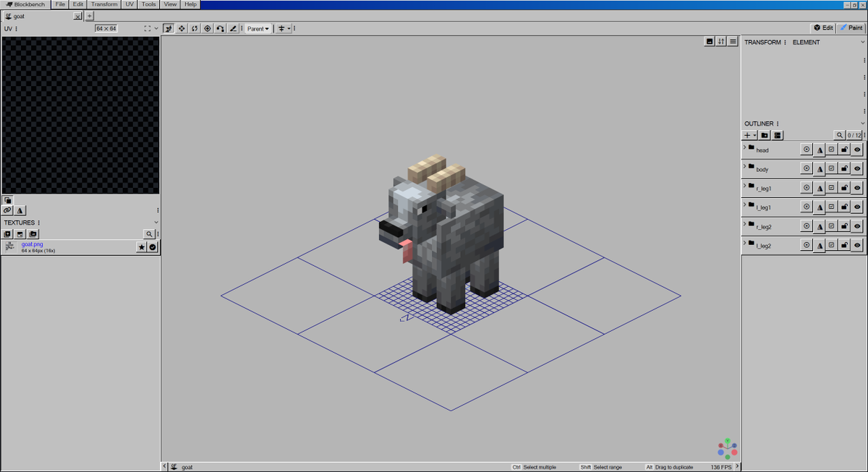The width and height of the screenshot is (868, 472).
Task: Expand the body group
Action: coord(744,166)
